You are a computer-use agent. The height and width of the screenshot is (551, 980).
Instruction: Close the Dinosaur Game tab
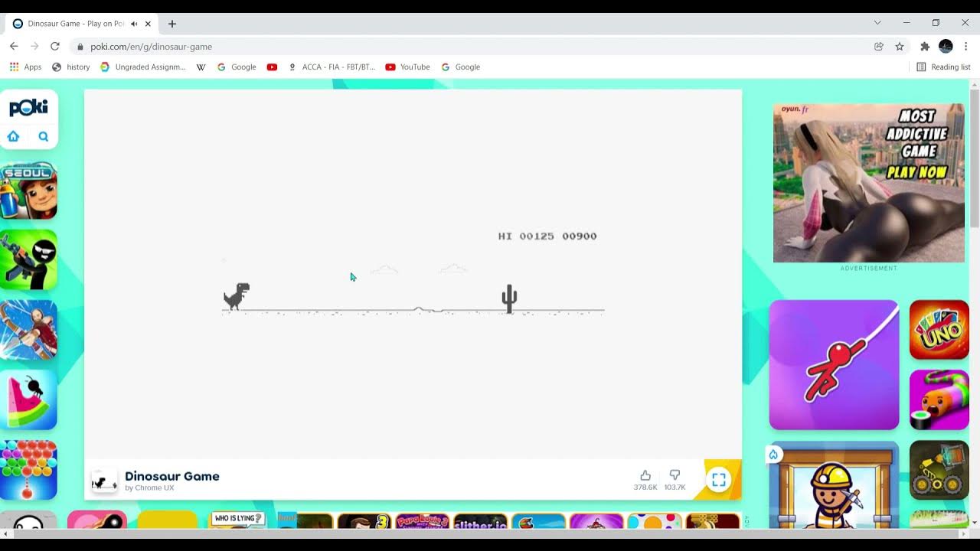point(148,24)
